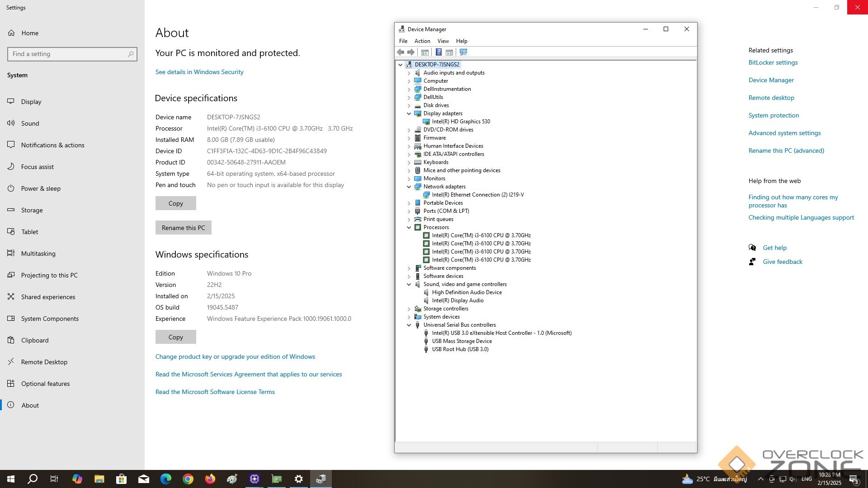Select Intel(R) HD Graphics 530 device
This screenshot has height=488, width=868.
(x=461, y=122)
